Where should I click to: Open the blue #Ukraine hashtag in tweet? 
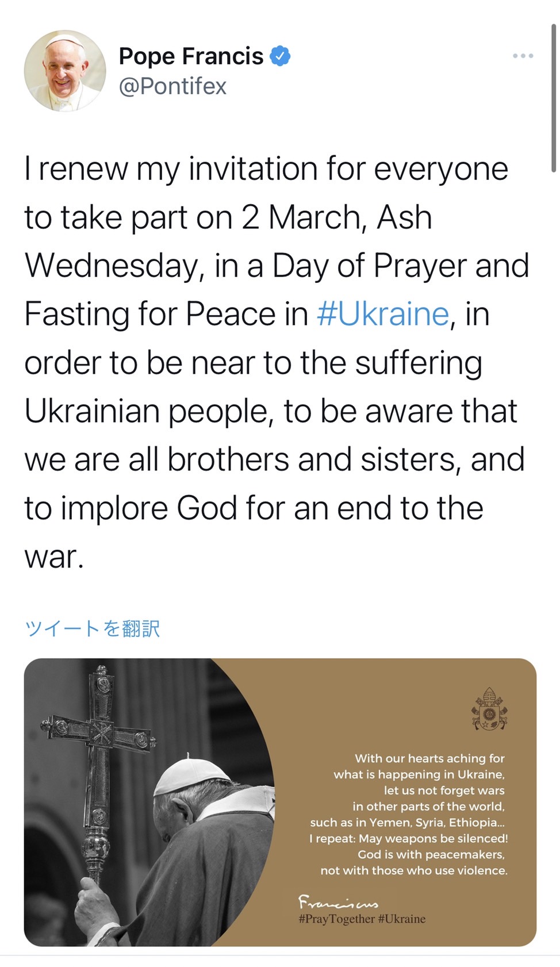tap(382, 314)
